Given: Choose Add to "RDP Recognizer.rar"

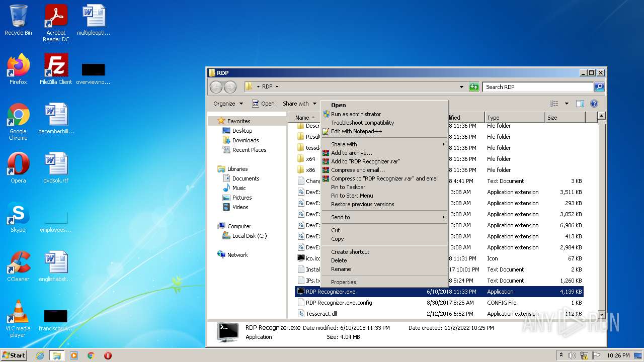Looking at the screenshot, I should pyautogui.click(x=384, y=161).
